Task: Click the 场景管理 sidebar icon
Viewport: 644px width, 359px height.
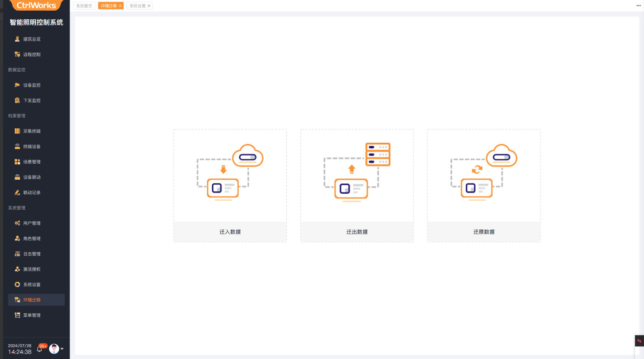Action: point(17,162)
